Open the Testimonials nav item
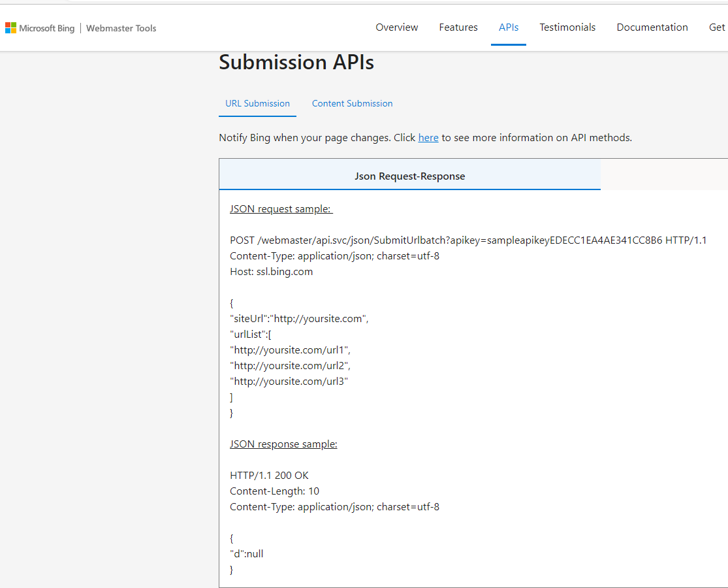 tap(567, 27)
